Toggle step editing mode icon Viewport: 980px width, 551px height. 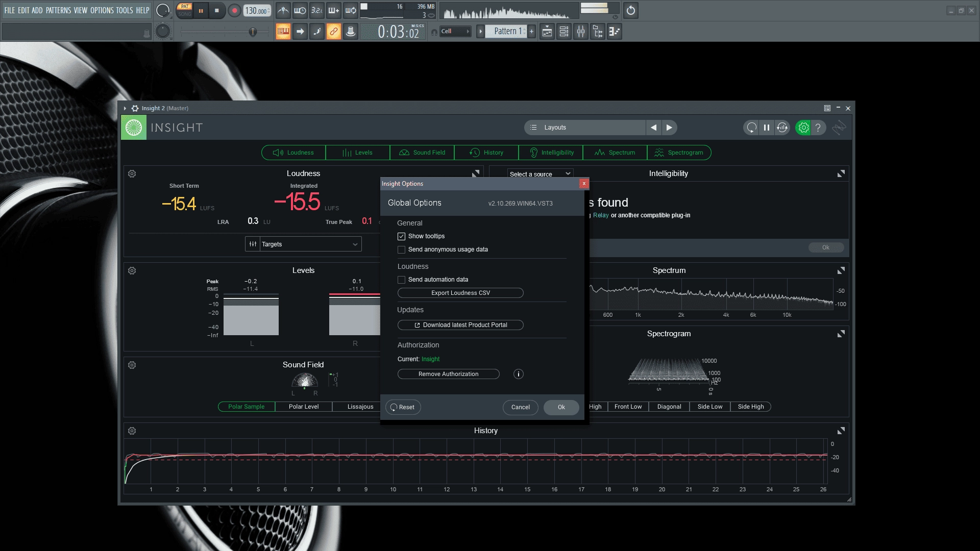click(x=317, y=32)
